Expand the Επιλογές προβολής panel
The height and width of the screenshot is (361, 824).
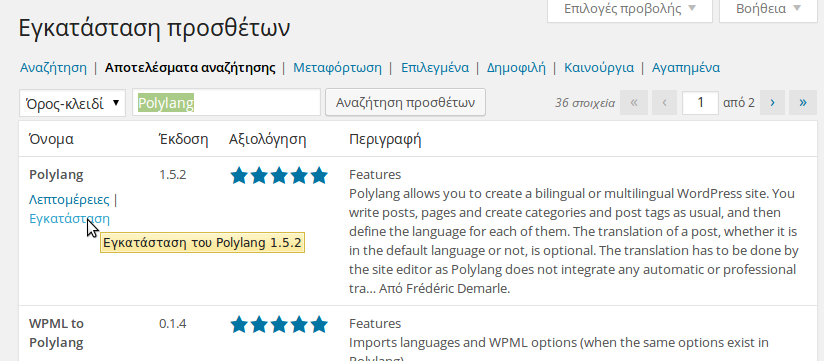click(x=630, y=9)
